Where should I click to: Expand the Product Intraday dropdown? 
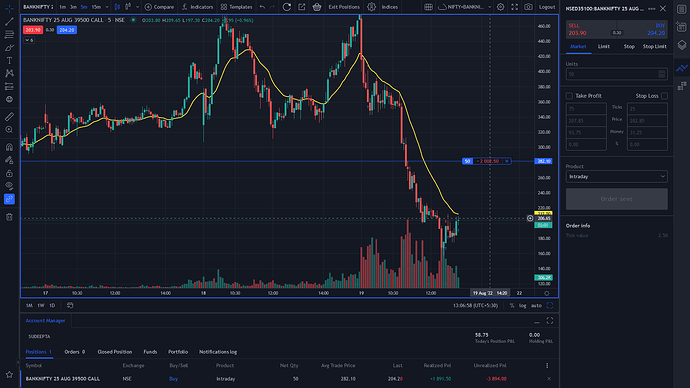click(x=617, y=176)
